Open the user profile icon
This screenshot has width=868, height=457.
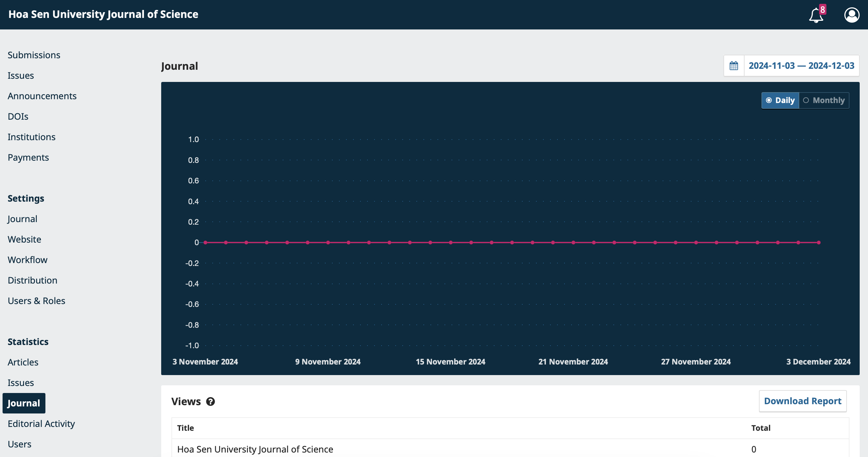click(x=851, y=15)
